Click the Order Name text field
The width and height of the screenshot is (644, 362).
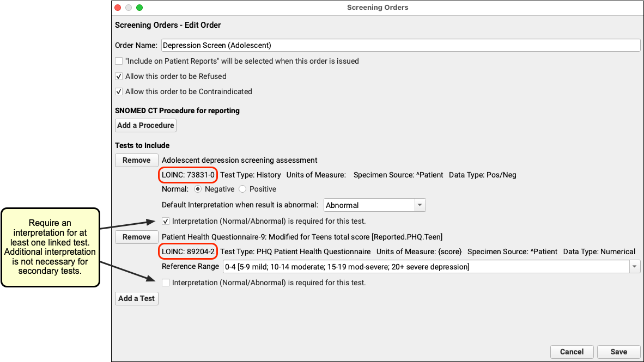point(400,45)
